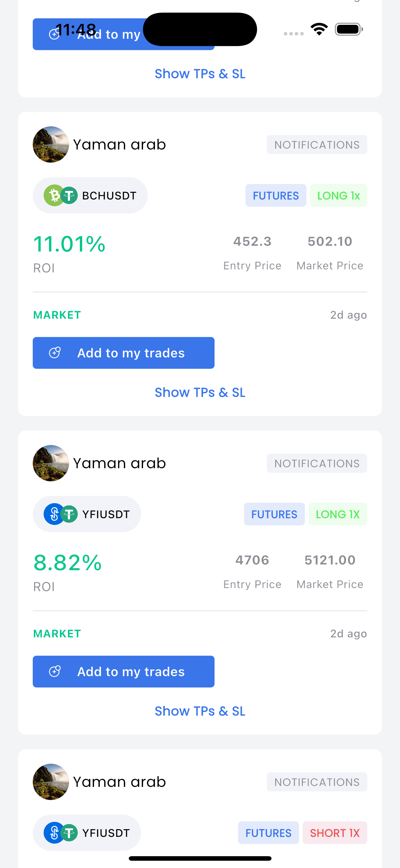The image size is (400, 868).
Task: Toggle NOTIFICATIONS on the BCHUSDT card
Action: click(317, 145)
